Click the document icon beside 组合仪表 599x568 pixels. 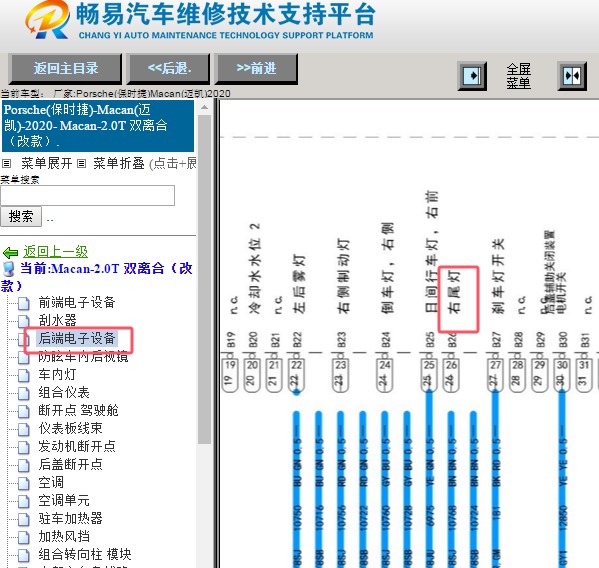click(x=24, y=393)
